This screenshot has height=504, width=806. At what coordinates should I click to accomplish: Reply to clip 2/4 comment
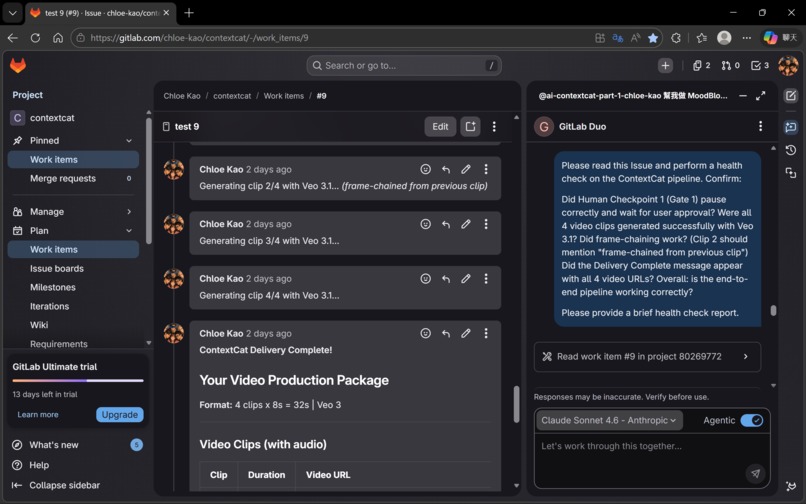[x=446, y=169]
